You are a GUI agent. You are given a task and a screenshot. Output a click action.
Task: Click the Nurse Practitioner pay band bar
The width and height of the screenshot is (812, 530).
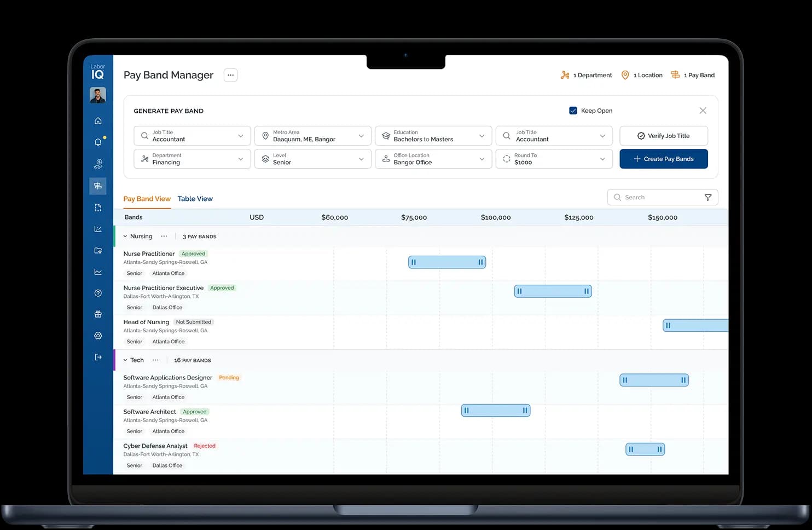click(x=446, y=262)
